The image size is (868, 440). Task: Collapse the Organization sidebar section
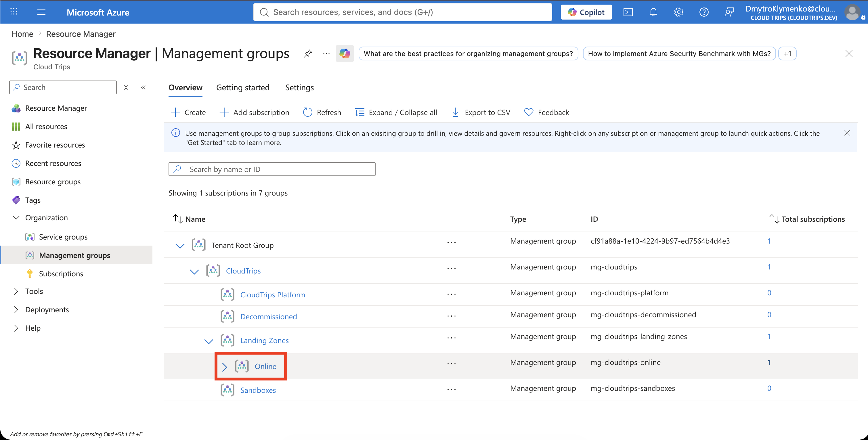[16, 218]
